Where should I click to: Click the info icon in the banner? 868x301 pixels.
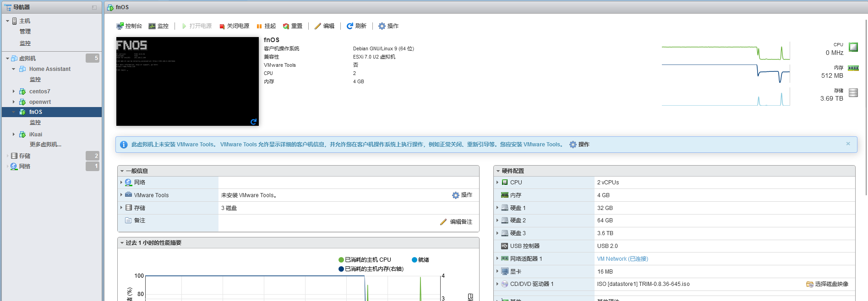coord(124,145)
